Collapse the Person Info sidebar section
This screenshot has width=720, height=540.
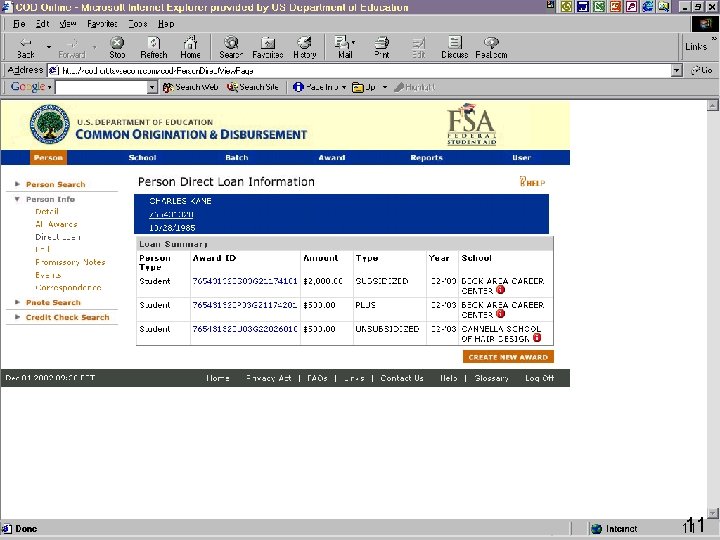17,199
